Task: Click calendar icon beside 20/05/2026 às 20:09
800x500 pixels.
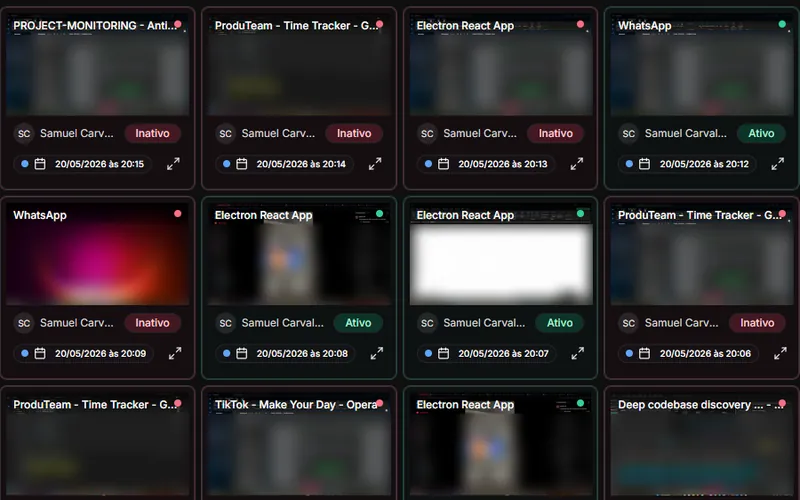Action: tap(40, 353)
